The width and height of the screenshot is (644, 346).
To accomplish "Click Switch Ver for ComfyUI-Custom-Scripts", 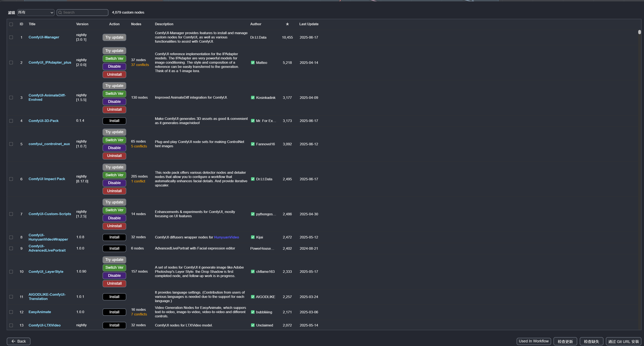I will (x=114, y=210).
